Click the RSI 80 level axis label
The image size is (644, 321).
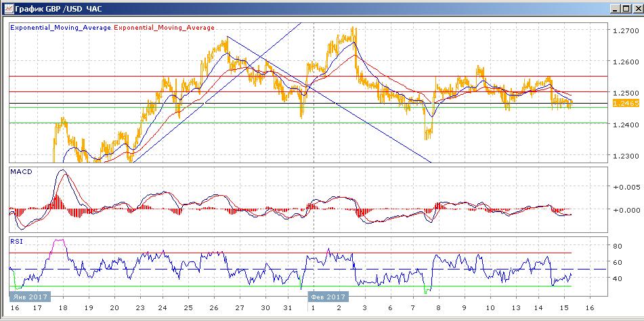click(x=618, y=247)
